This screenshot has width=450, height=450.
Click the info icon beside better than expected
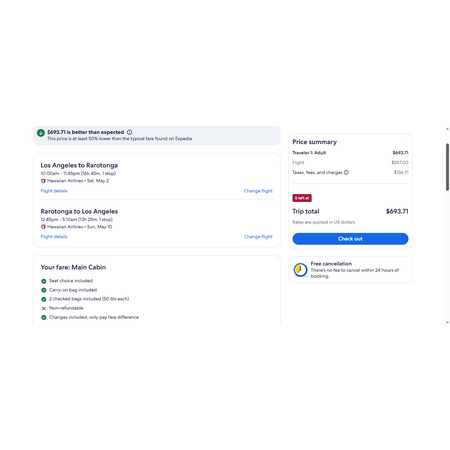129,132
